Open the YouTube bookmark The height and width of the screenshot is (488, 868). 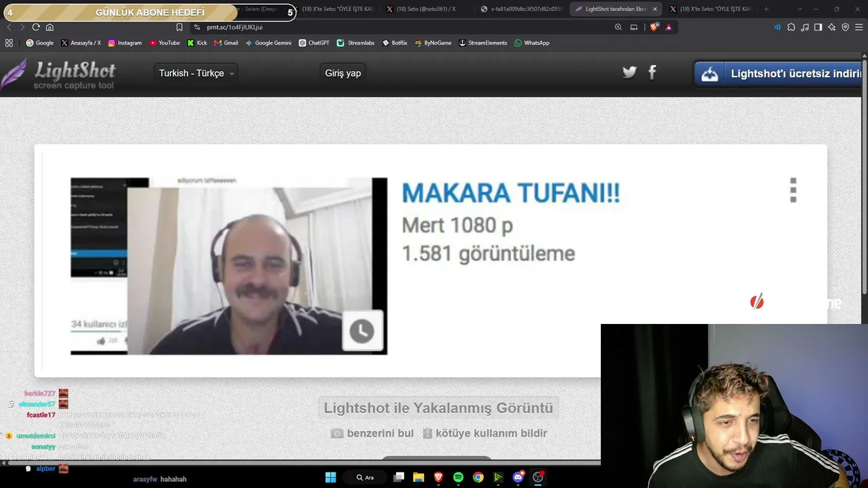(x=165, y=43)
